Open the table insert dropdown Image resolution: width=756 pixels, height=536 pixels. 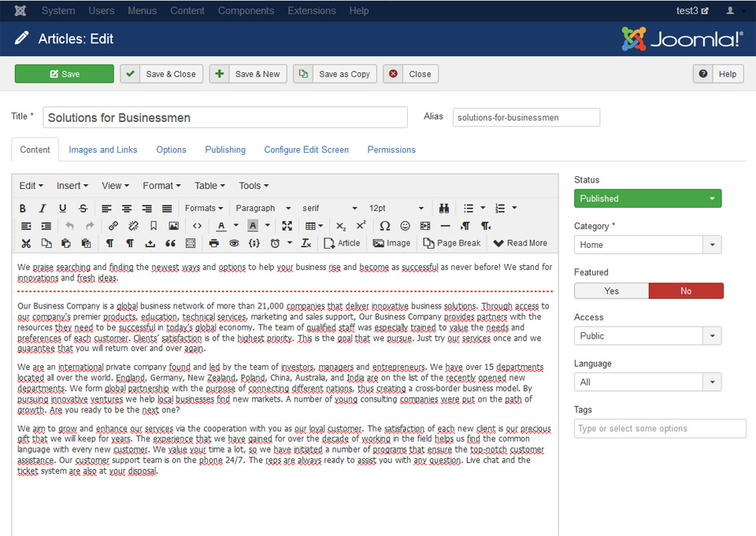[314, 226]
